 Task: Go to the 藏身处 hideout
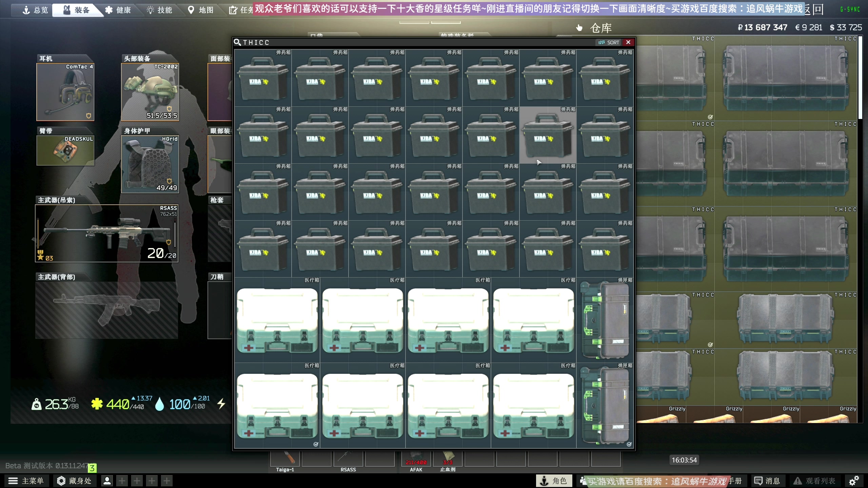(x=75, y=481)
